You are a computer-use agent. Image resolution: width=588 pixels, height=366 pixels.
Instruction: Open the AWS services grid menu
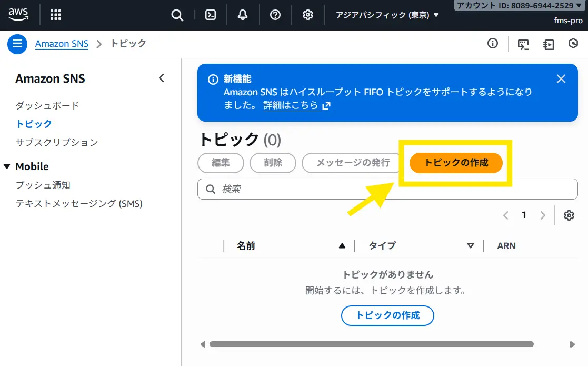56,15
